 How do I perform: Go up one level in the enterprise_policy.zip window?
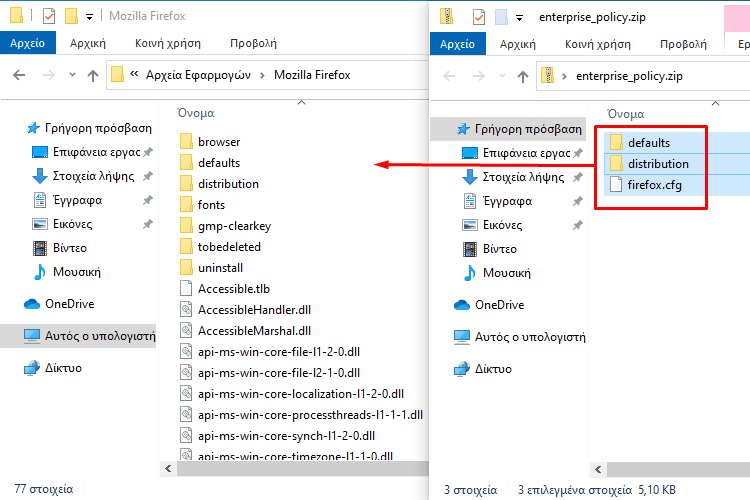click(523, 76)
